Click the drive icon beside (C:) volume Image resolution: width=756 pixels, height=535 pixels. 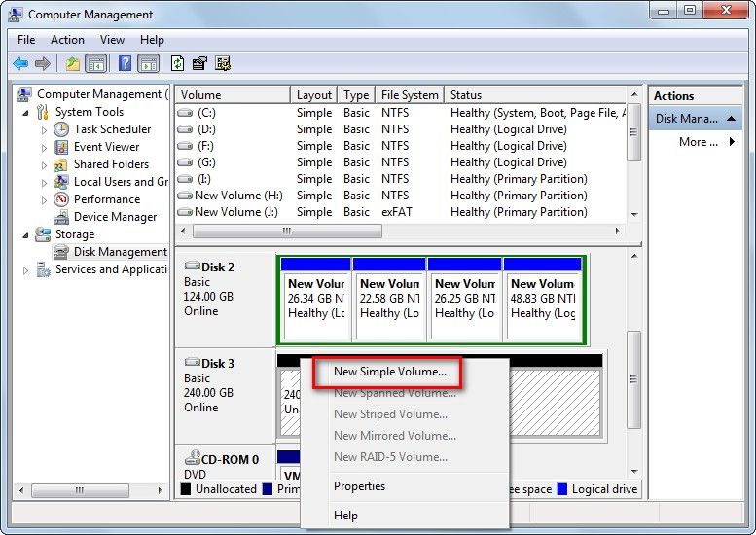(185, 113)
